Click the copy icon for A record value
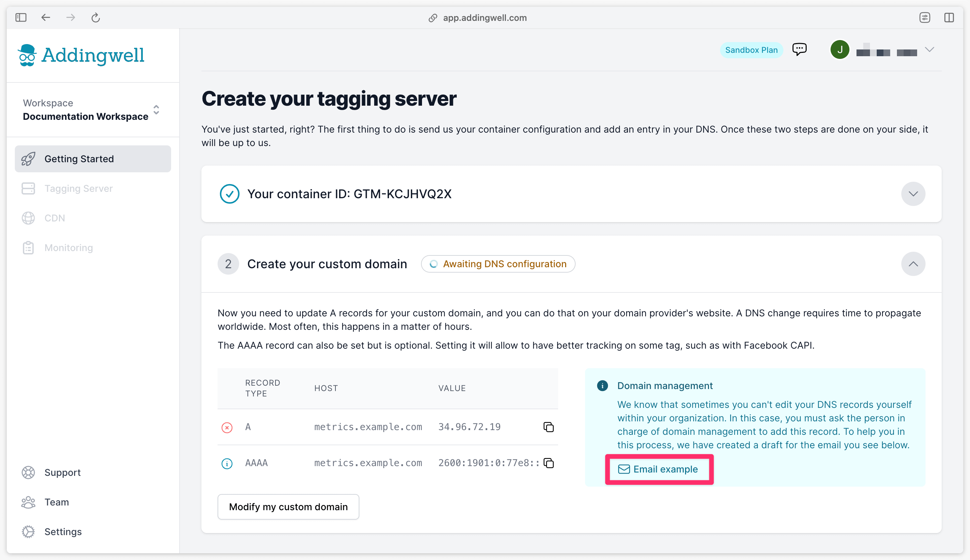The width and height of the screenshot is (970, 560). [549, 427]
